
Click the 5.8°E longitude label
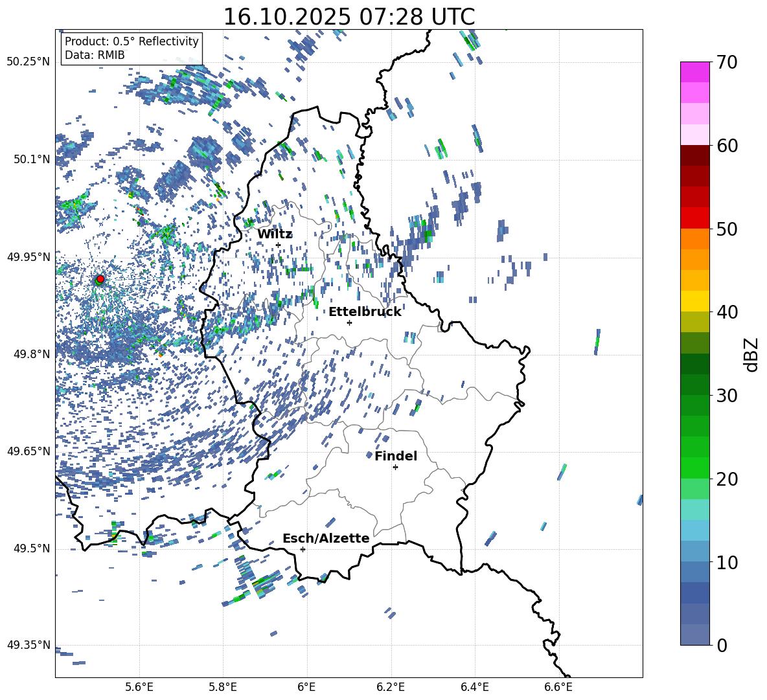coord(223,687)
